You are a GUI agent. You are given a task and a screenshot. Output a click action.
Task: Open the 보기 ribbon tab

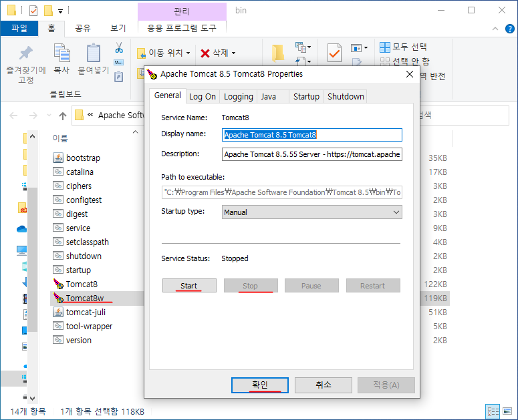coord(118,28)
